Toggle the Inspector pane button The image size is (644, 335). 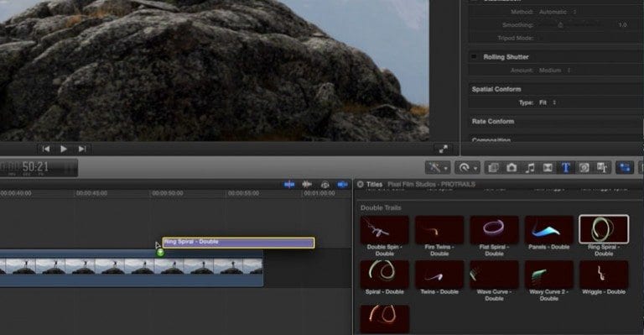pyautogui.click(x=625, y=167)
